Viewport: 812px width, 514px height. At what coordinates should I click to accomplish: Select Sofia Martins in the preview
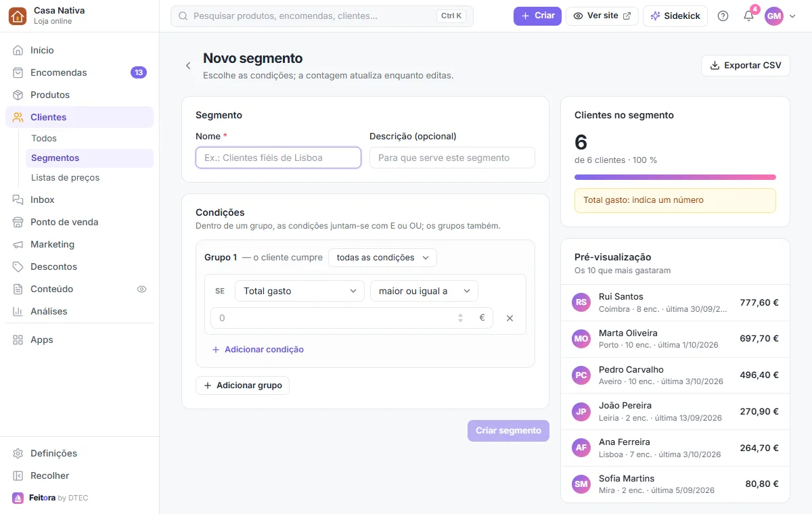tap(675, 484)
